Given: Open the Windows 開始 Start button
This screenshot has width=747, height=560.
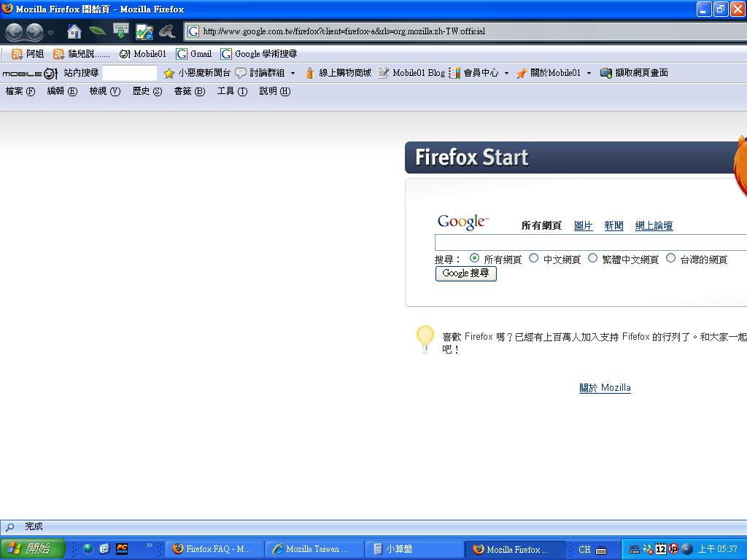Looking at the screenshot, I should pos(32,548).
